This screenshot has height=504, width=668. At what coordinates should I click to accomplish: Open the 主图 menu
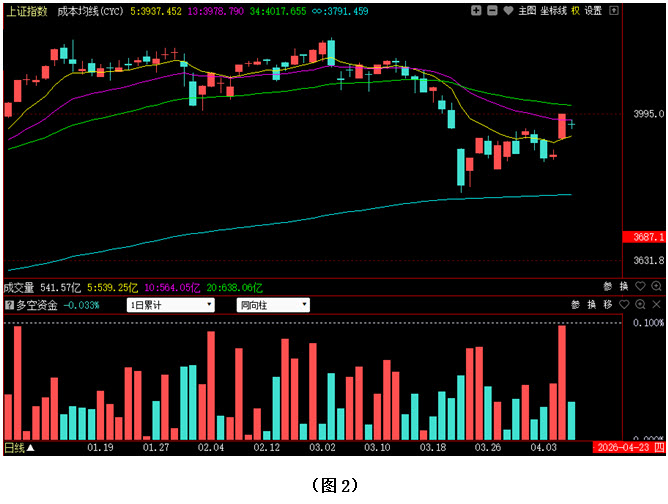[528, 11]
